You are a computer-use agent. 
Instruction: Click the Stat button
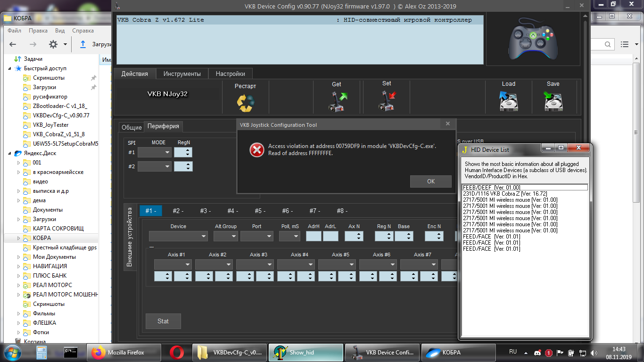[163, 321]
